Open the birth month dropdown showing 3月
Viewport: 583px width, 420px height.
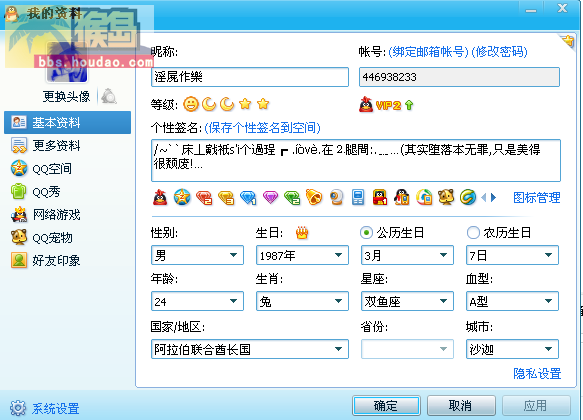pos(407,255)
